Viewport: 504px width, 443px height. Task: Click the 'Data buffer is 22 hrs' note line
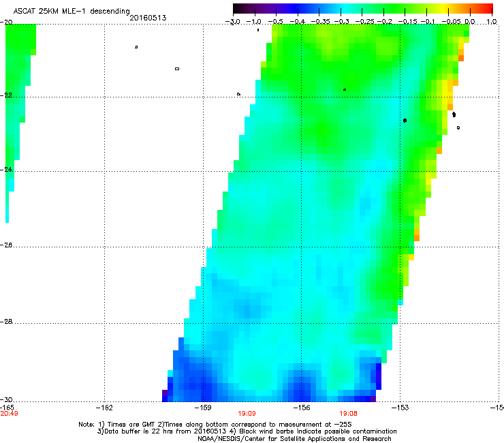247,431
